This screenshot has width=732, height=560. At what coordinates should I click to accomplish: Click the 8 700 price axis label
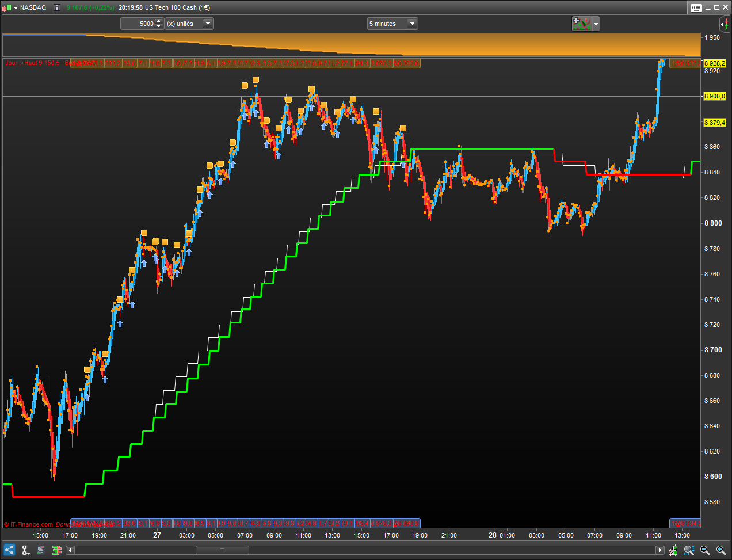point(713,350)
